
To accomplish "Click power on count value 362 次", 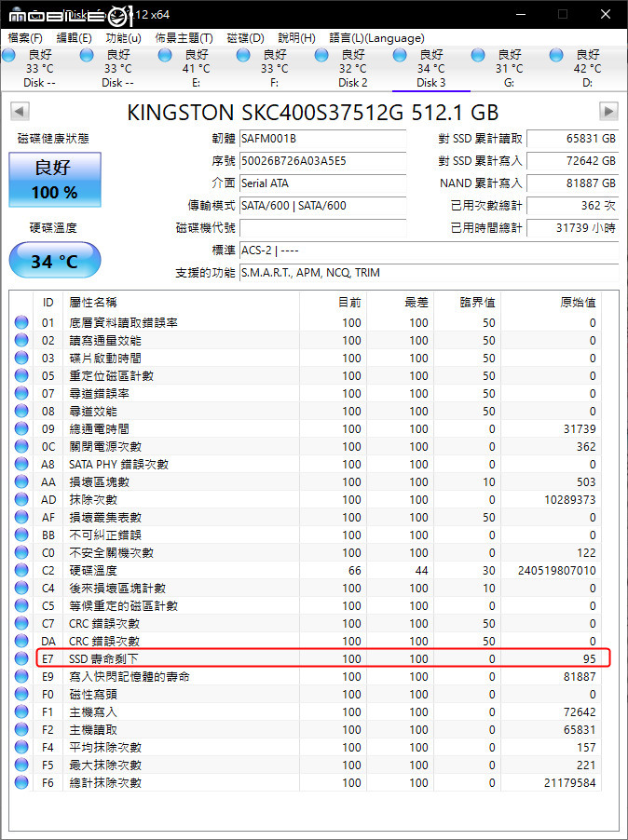I will click(573, 205).
